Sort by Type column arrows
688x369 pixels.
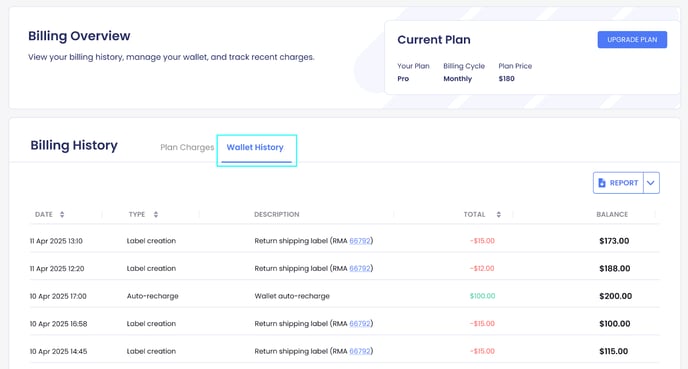156,214
